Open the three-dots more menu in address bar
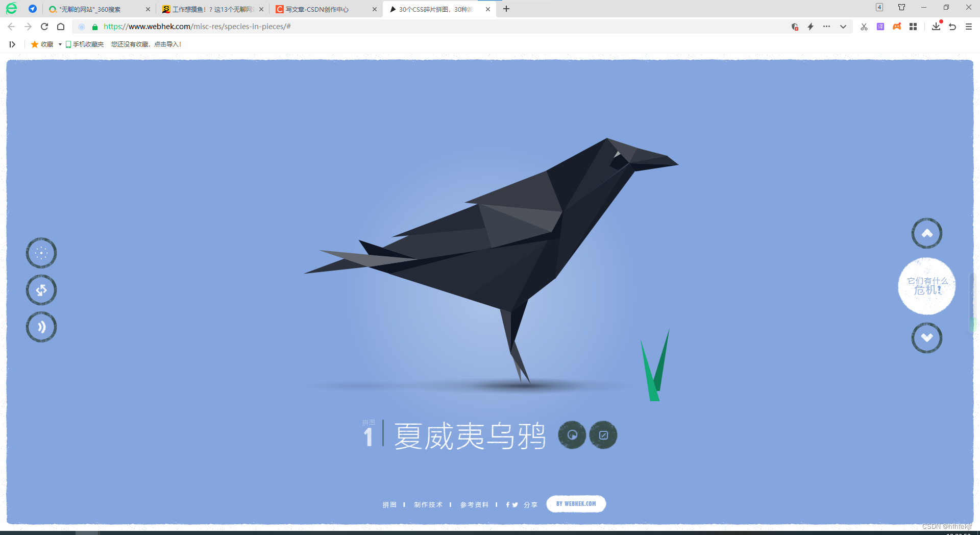Viewport: 980px width, 535px height. (827, 27)
